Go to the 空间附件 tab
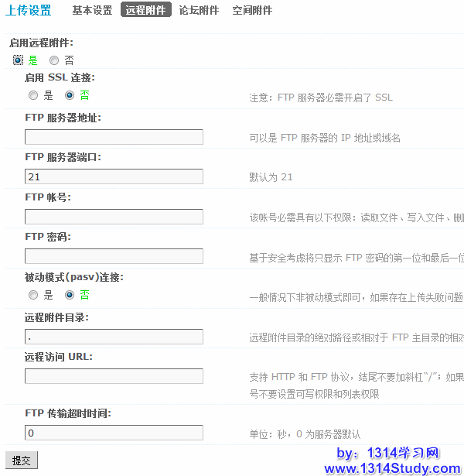The width and height of the screenshot is (464, 476). point(252,10)
